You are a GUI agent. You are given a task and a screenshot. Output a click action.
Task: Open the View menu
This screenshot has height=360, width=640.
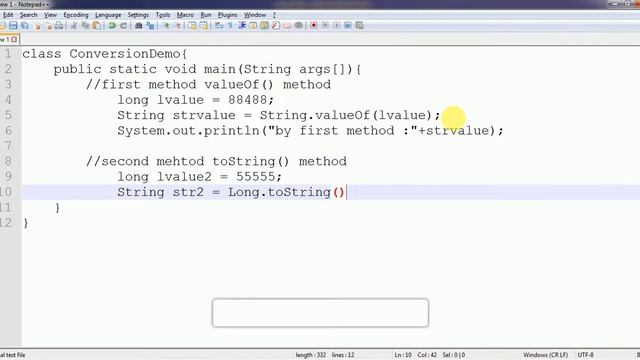[x=50, y=15]
